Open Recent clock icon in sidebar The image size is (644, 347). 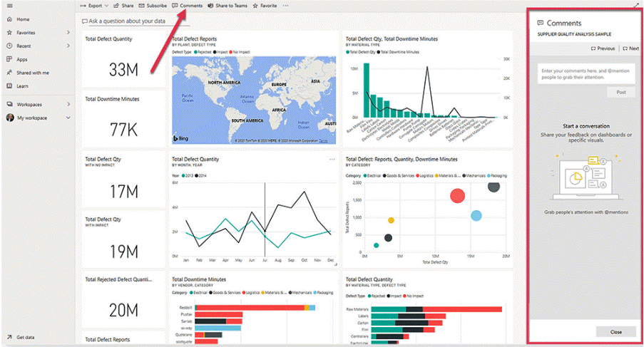tap(9, 46)
